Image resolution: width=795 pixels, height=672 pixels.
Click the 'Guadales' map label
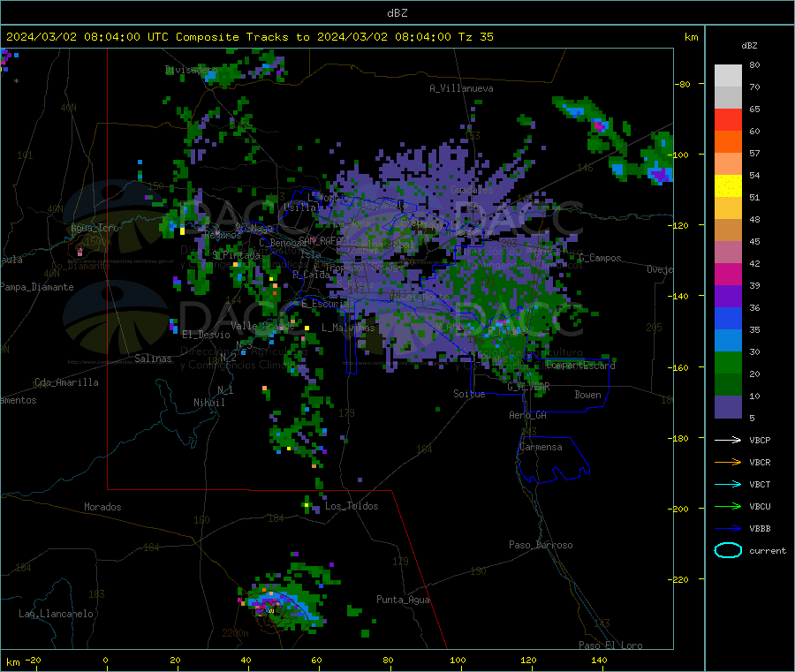pyautogui.click(x=472, y=190)
